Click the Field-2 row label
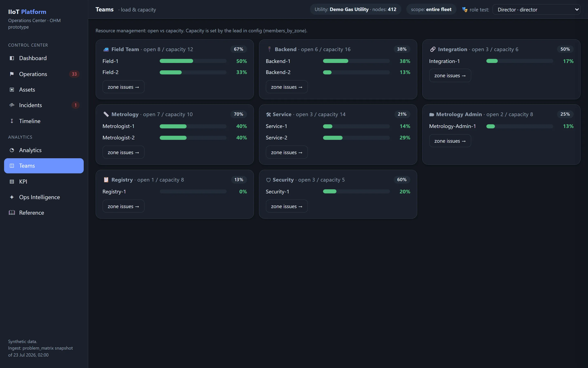 (x=110, y=72)
